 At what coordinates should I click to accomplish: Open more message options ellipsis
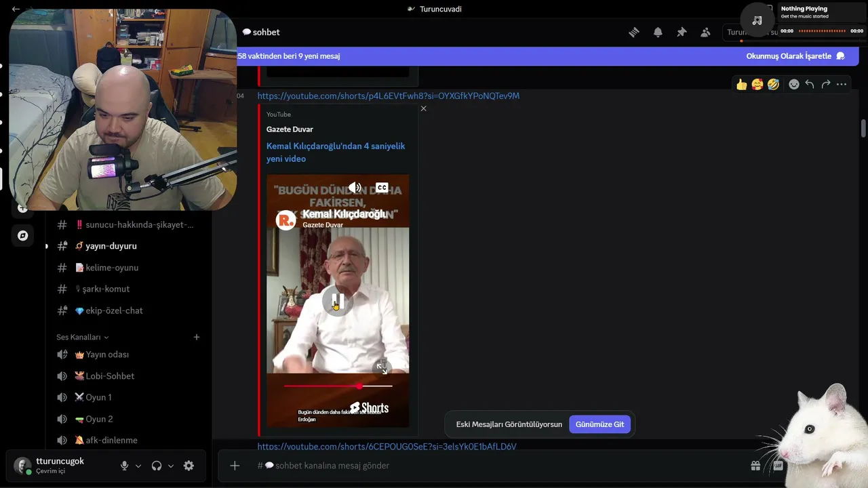coord(842,84)
